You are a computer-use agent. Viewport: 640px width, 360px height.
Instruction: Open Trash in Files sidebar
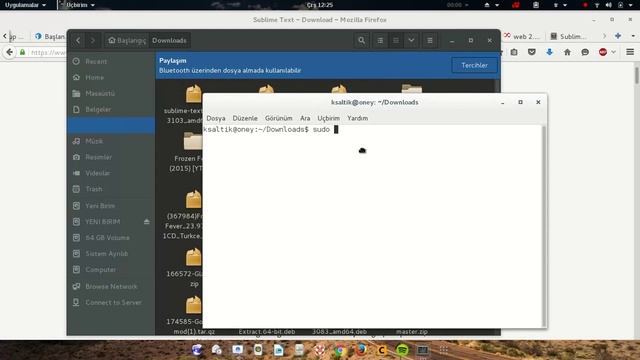pyautogui.click(x=111, y=189)
